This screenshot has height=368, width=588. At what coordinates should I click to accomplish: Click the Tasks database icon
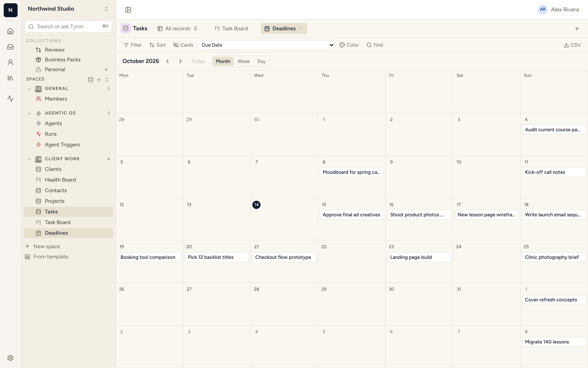126,28
